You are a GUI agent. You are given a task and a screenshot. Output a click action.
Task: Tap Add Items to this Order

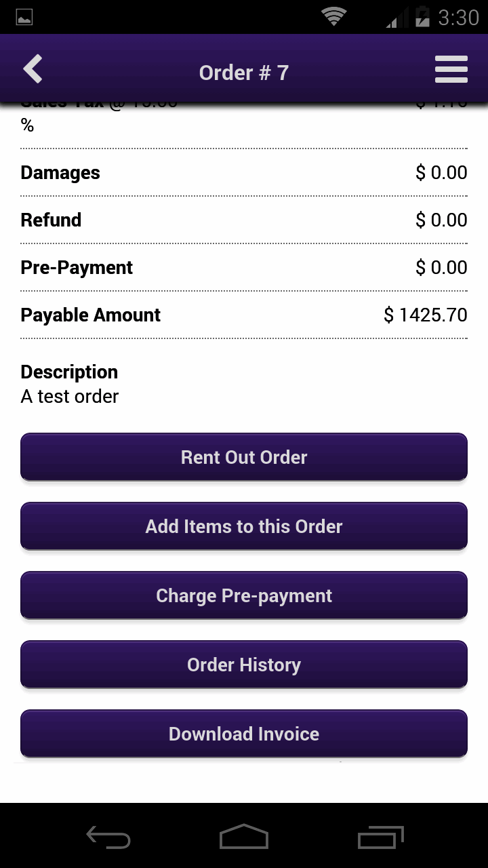[244, 526]
